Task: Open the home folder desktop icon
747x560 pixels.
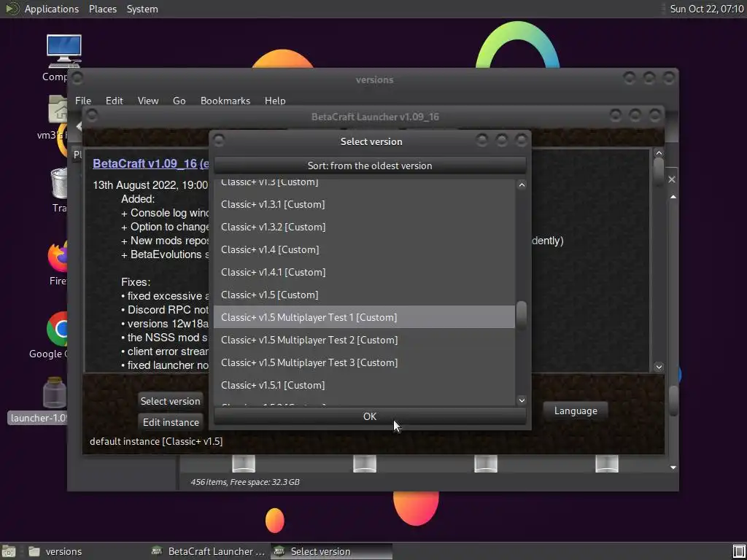Action: [x=58, y=109]
